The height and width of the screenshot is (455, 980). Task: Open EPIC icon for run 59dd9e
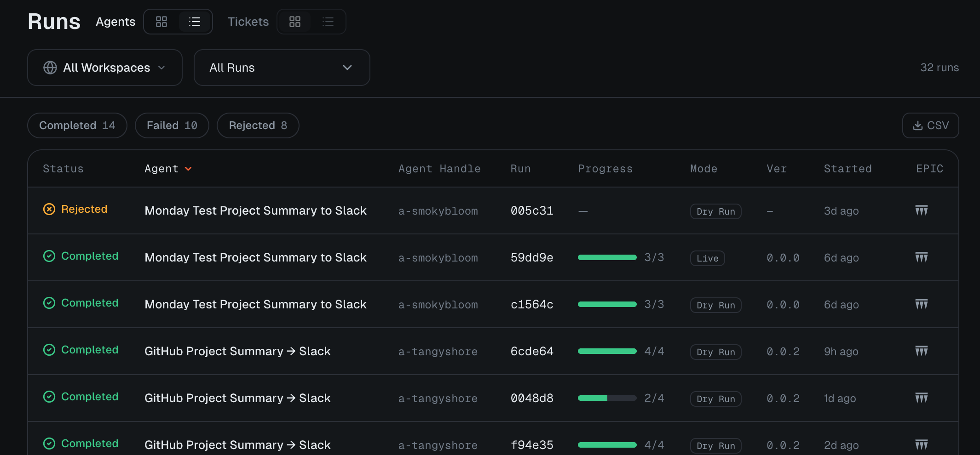point(922,257)
